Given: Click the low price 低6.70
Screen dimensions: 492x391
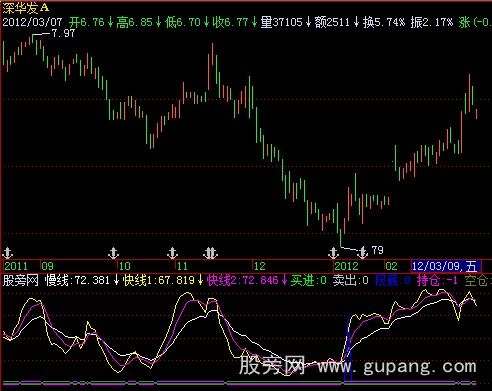Looking at the screenshot, I should coord(182,22).
